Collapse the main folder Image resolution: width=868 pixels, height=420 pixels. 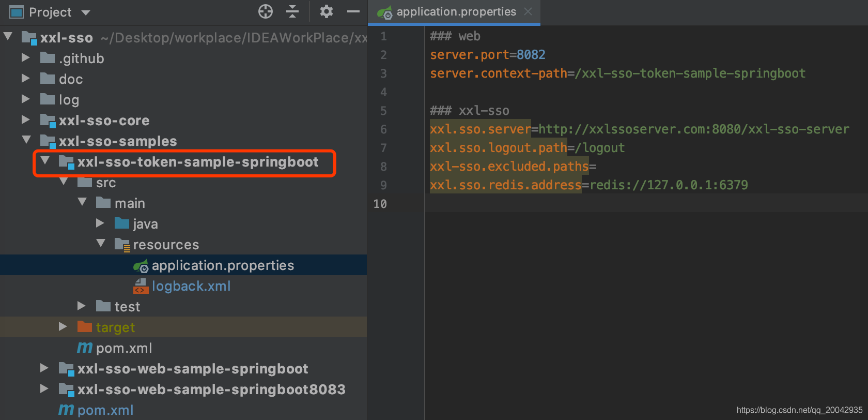point(82,202)
